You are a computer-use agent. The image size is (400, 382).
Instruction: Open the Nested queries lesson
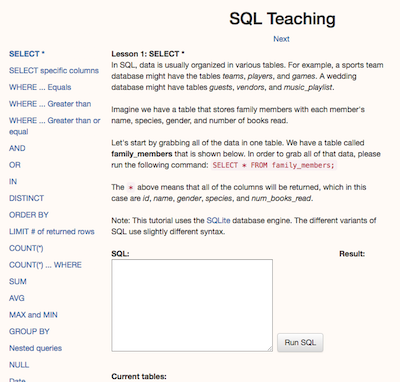pyautogui.click(x=35, y=348)
